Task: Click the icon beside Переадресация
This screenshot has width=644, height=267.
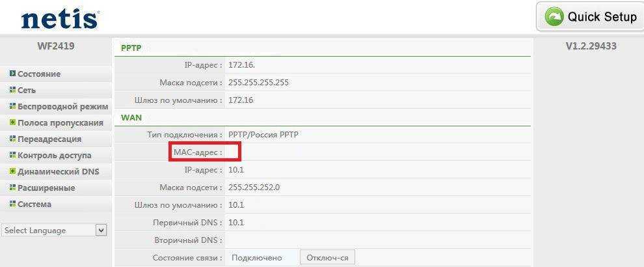Action: [12, 139]
